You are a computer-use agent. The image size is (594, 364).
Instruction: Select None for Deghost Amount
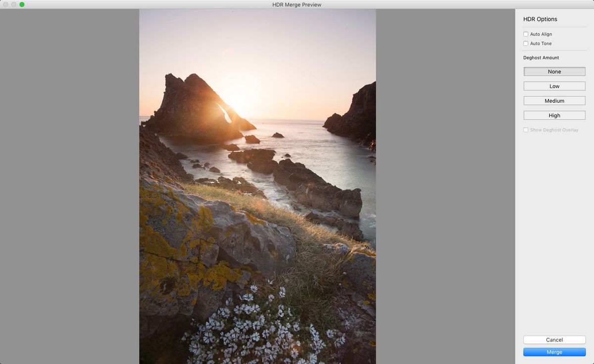[554, 71]
